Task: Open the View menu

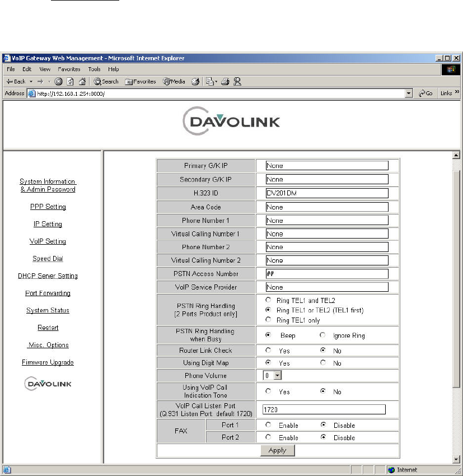Action: point(45,69)
